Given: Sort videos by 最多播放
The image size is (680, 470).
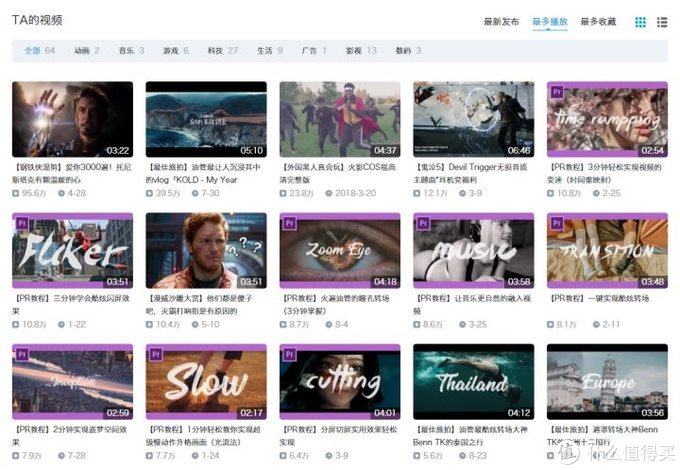Looking at the screenshot, I should (x=549, y=21).
